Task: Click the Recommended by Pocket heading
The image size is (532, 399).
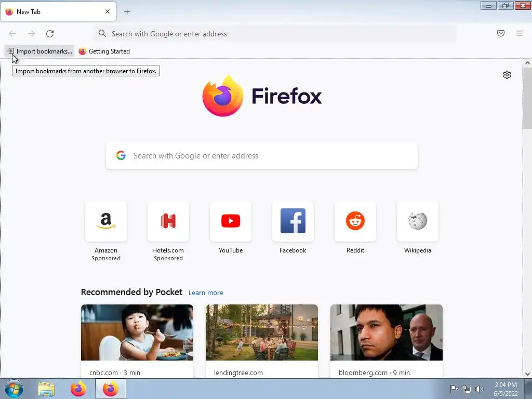Action: (131, 292)
